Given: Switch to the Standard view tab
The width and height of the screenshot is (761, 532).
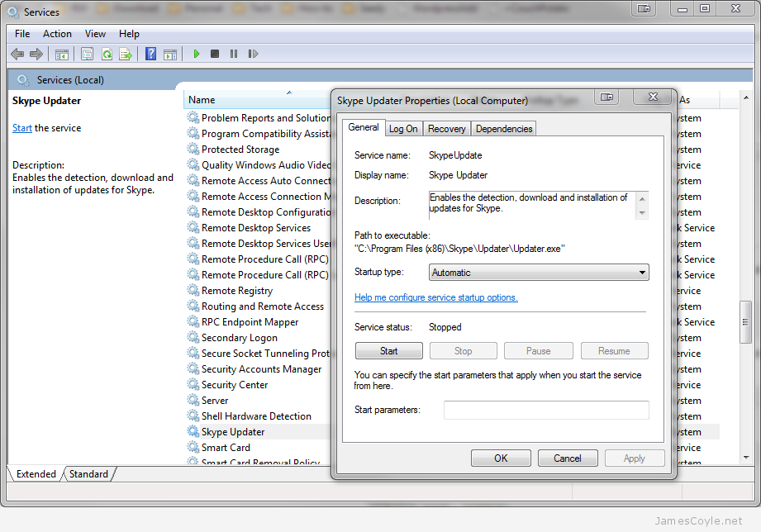Looking at the screenshot, I should [x=88, y=473].
